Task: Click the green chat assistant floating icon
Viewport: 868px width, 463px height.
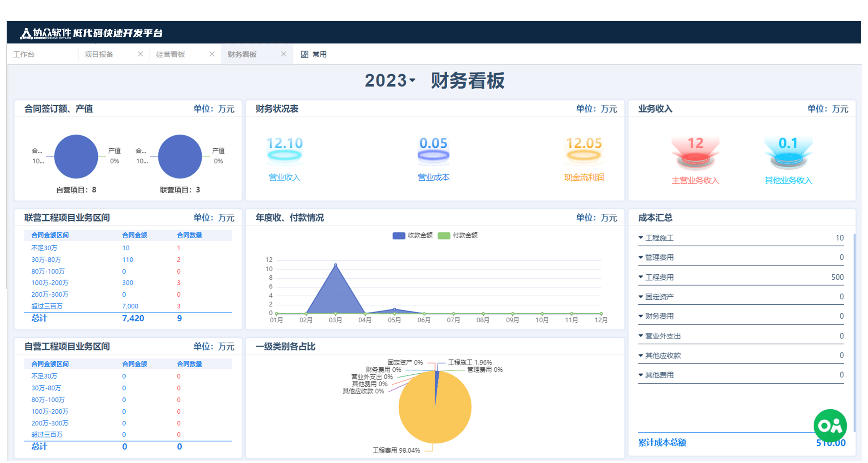Action: 830,425
